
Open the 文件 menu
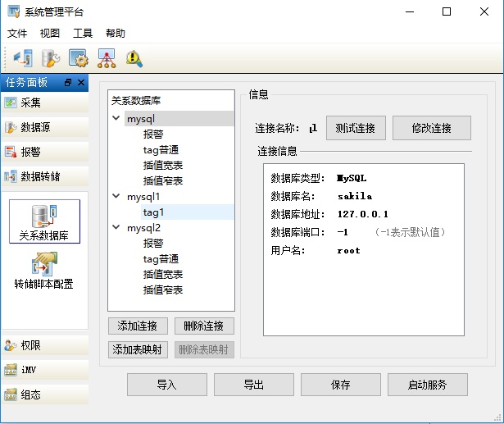[x=17, y=34]
